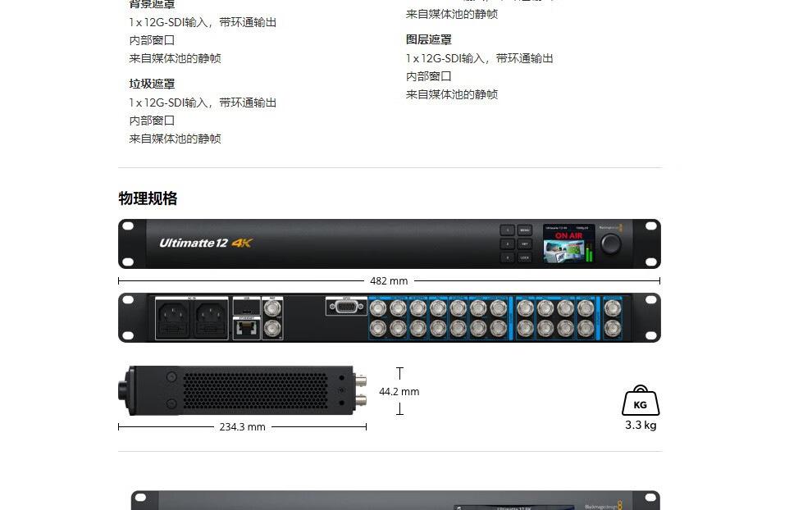Click the 图层遮罩 heading
Viewport: 812px width, 510px height.
click(429, 39)
